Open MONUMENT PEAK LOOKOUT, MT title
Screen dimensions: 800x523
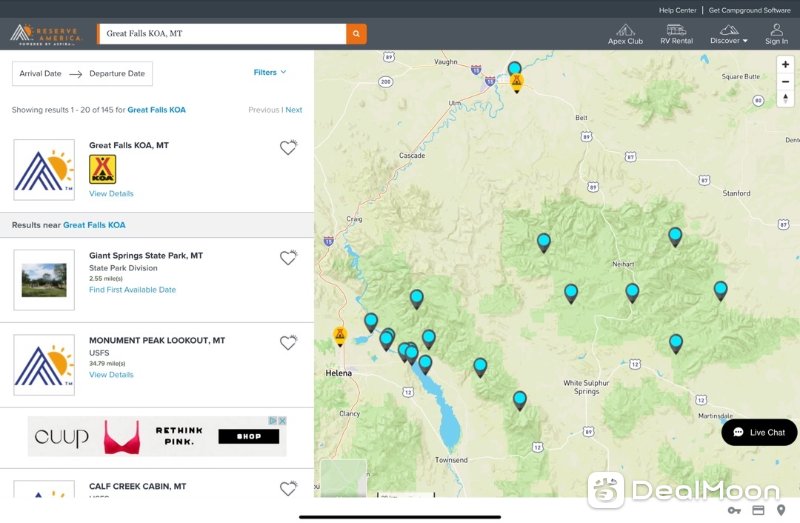point(157,340)
